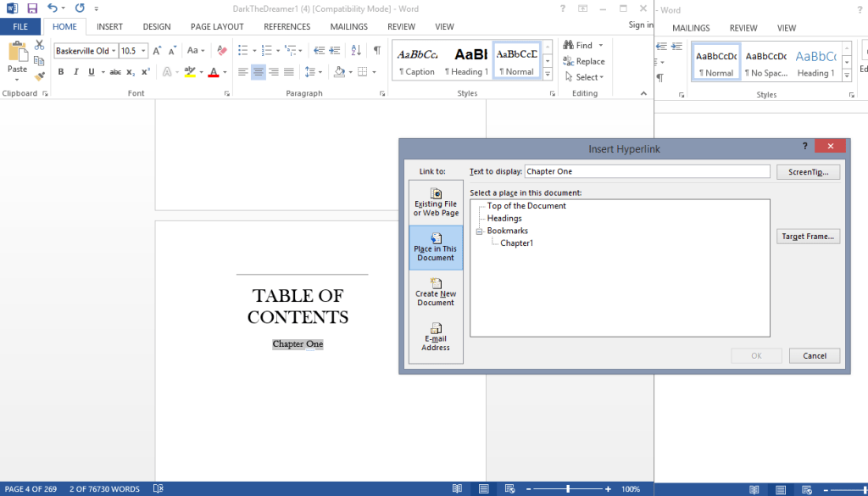Screen dimensions: 868x496
Task: Click the Find binoculars icon
Action: click(568, 45)
